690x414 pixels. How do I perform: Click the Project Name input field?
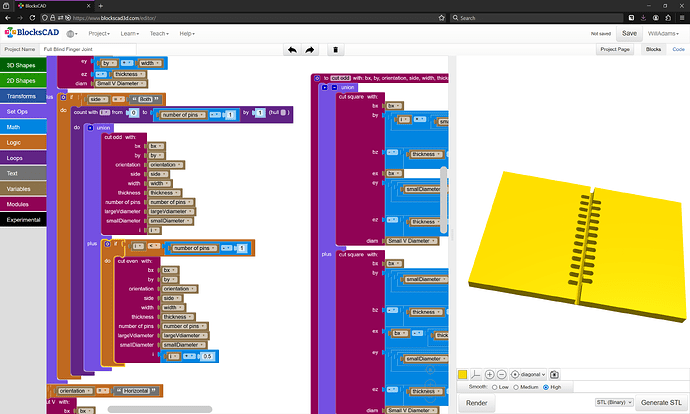[x=88, y=49]
